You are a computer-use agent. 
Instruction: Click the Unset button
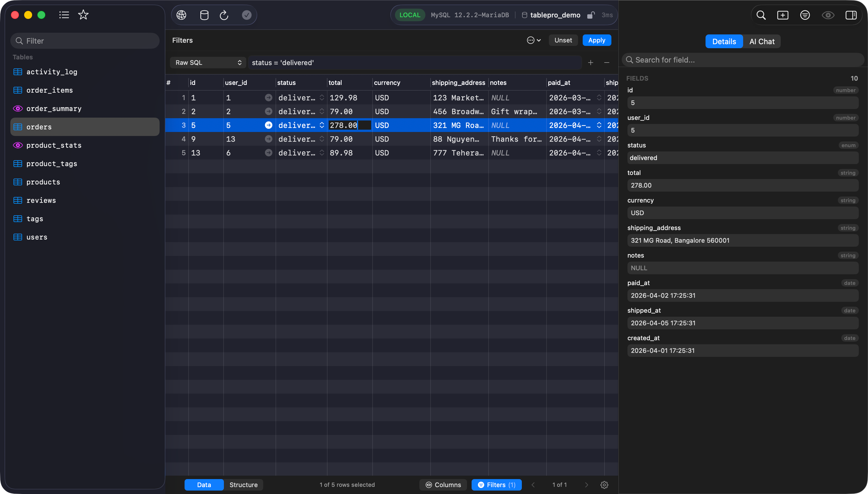[x=563, y=40]
